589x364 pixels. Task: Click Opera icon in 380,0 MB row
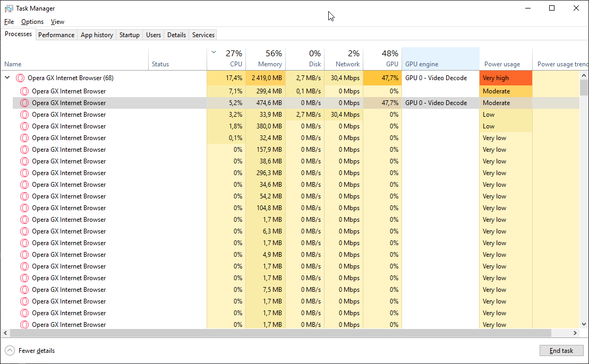click(x=24, y=126)
